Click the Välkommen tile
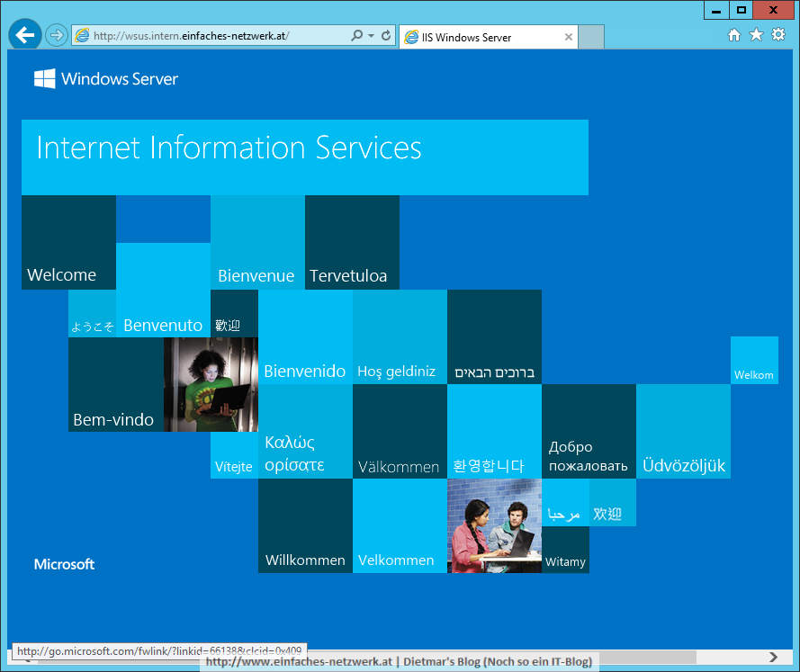 (x=400, y=431)
